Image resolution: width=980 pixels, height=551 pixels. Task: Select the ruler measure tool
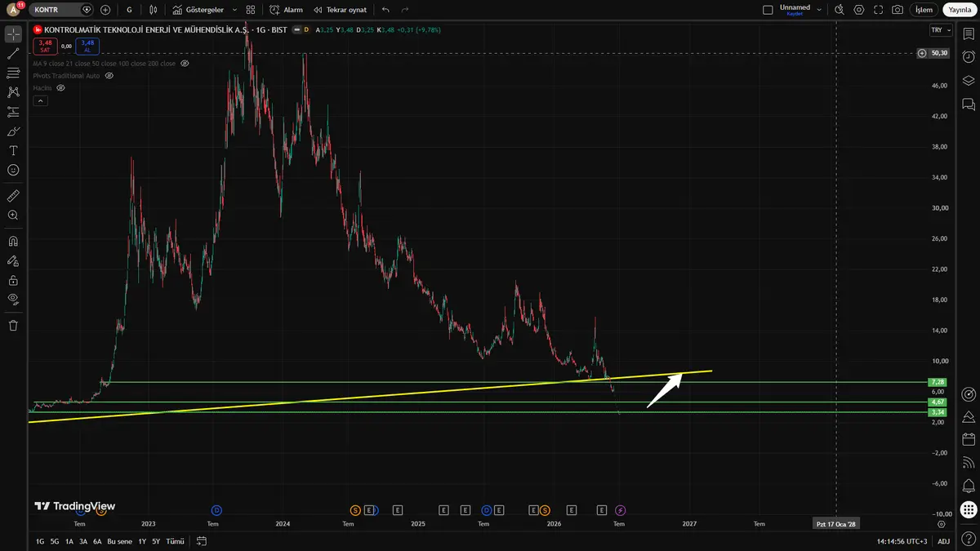pyautogui.click(x=13, y=196)
